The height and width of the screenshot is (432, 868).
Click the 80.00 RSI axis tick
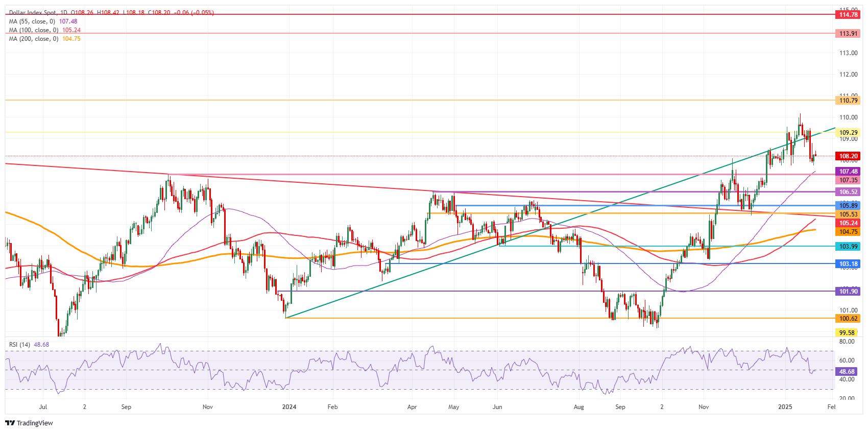tap(848, 341)
